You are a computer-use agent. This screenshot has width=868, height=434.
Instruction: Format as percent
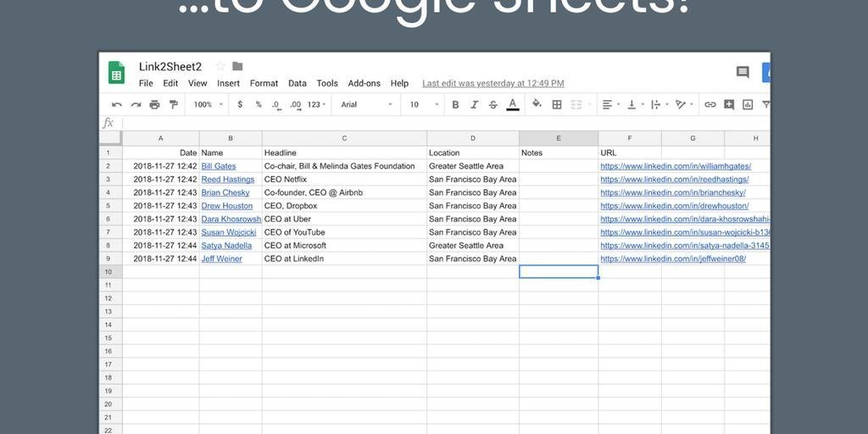click(259, 104)
